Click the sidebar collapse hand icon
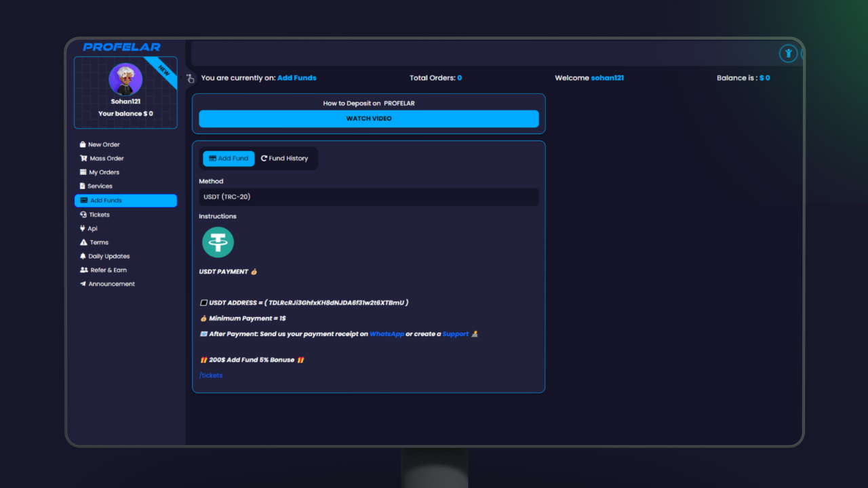This screenshot has width=868, height=488. click(x=191, y=79)
